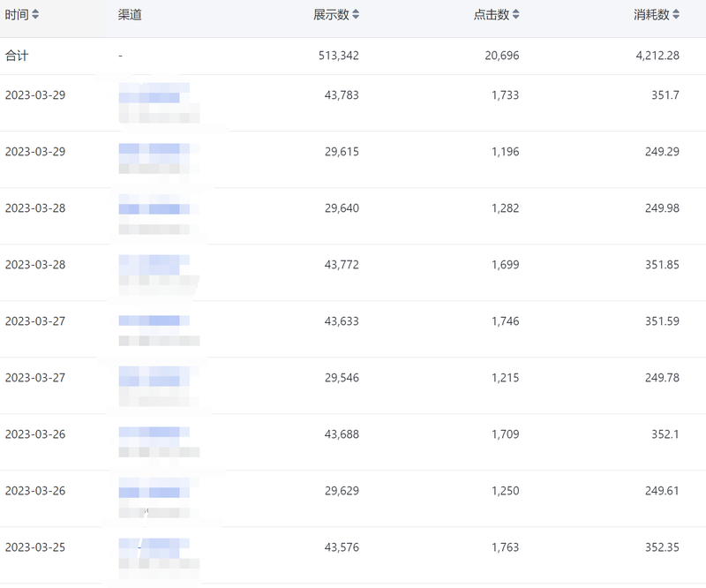Click the 时间 header label

click(17, 14)
